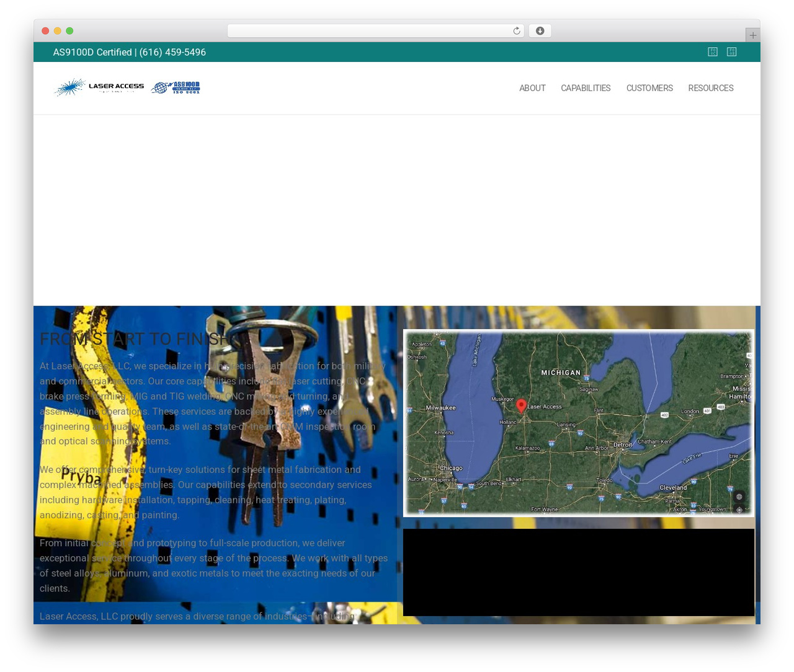Click the browser address bar
The image size is (794, 672).
coord(376,31)
